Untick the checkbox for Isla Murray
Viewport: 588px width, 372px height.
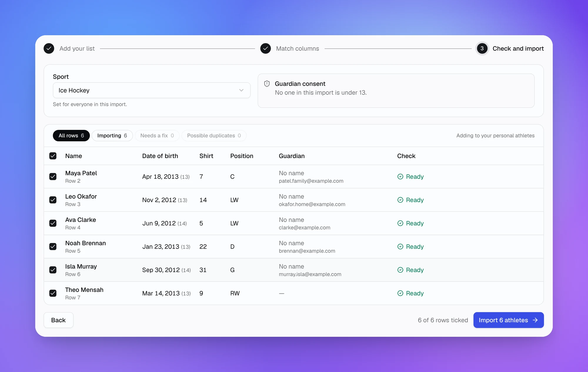[x=53, y=270]
